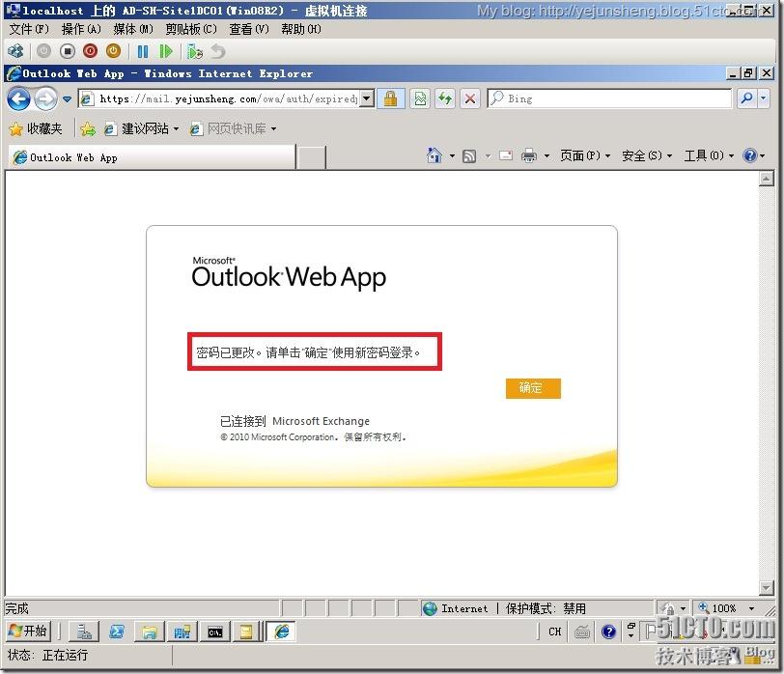Click the RSS feeds icon
Viewport: 784px width, 674px height.
pos(469,156)
